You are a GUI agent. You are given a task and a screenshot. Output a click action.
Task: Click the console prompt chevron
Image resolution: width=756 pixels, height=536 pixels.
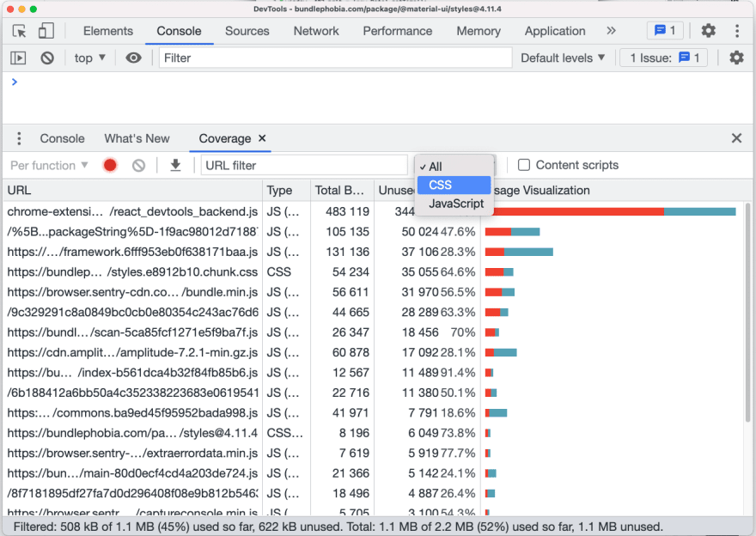pos(15,82)
